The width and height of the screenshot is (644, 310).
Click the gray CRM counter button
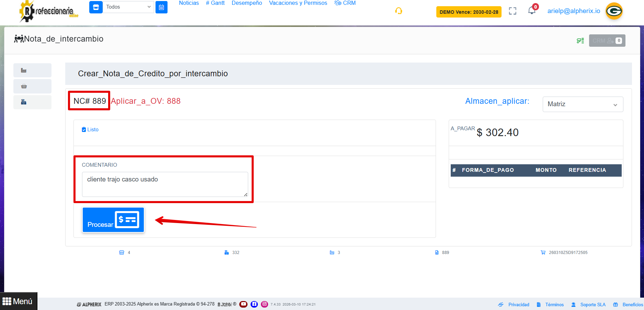point(607,41)
